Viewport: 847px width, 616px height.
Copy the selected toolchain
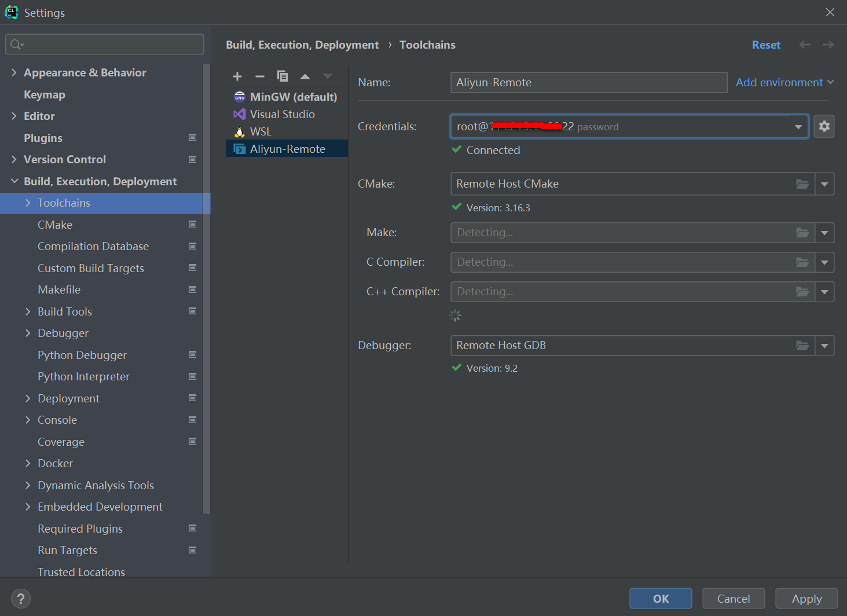pyautogui.click(x=283, y=76)
